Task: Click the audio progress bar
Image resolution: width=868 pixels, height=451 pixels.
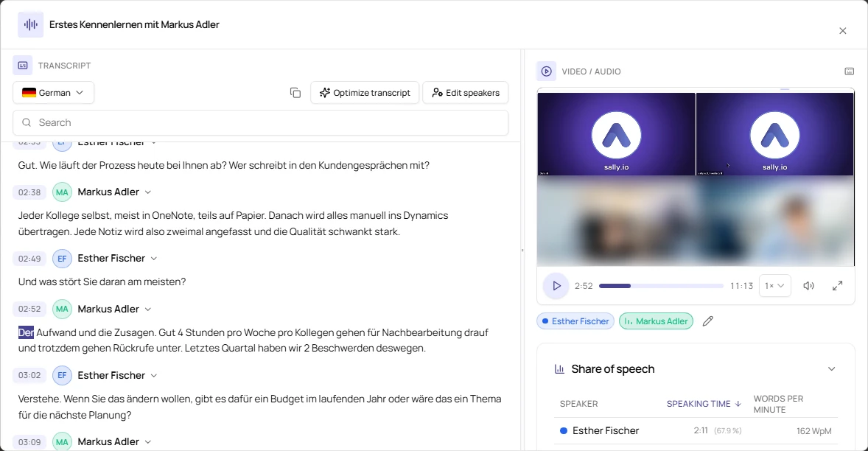Action: coord(661,285)
